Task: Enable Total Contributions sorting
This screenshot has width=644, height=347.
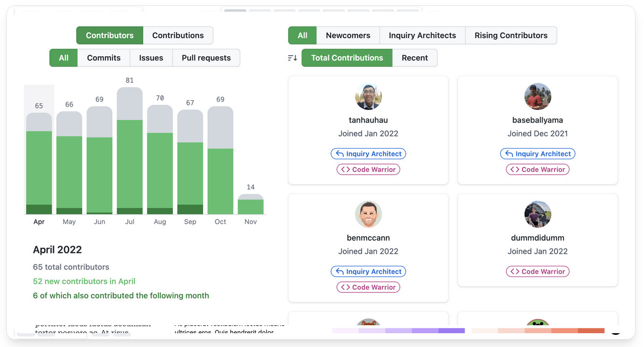Action: pyautogui.click(x=347, y=58)
